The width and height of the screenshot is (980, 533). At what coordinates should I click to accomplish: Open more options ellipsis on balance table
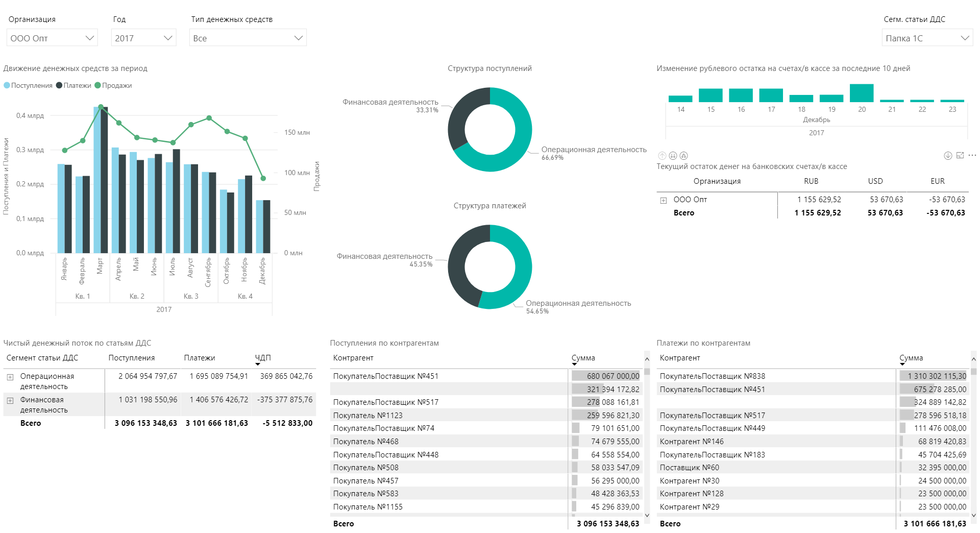[972, 156]
